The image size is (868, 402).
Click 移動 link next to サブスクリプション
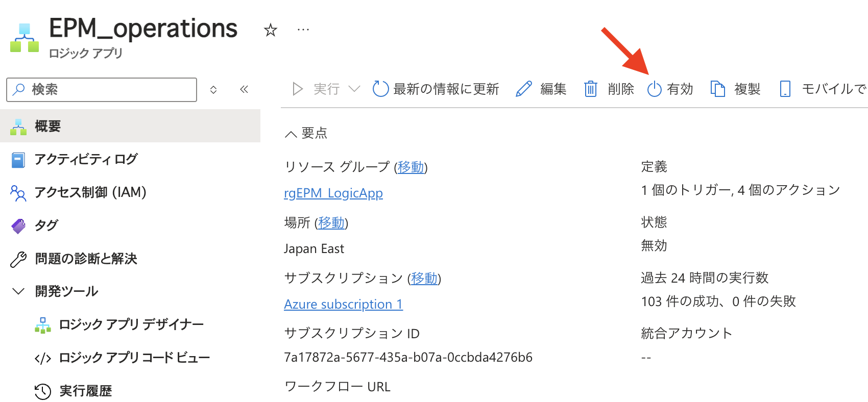(424, 278)
